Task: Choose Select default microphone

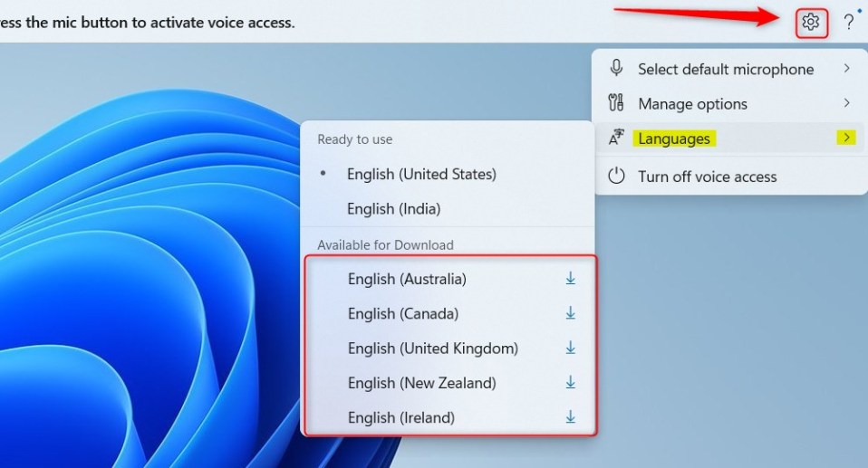Action: click(728, 69)
